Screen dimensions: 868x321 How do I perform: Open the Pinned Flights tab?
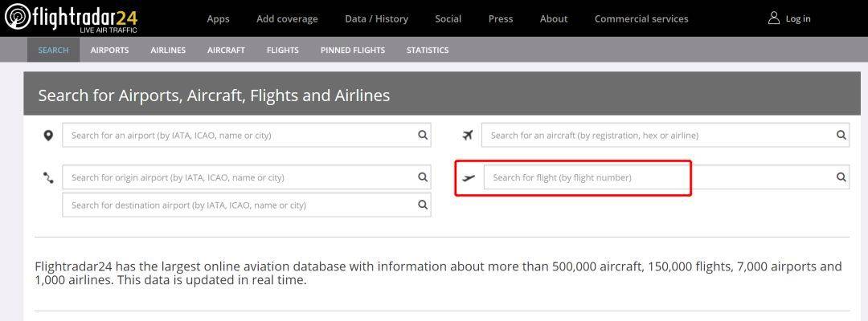[352, 50]
